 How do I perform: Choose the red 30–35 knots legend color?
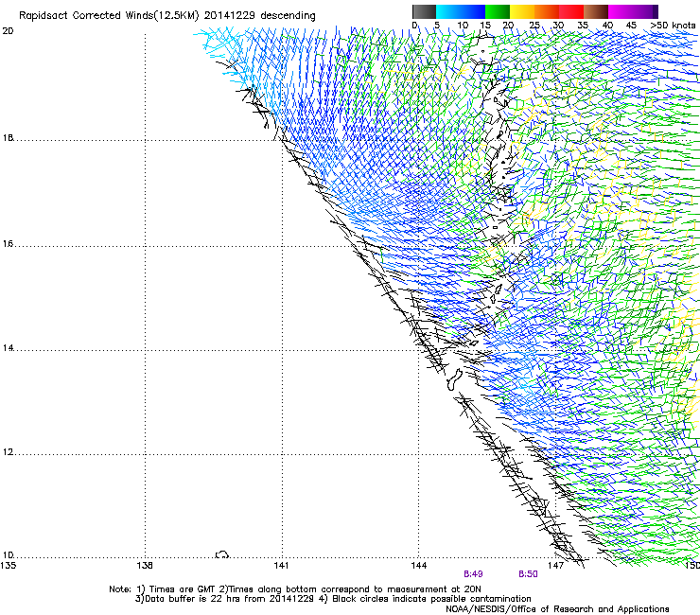pyautogui.click(x=571, y=11)
